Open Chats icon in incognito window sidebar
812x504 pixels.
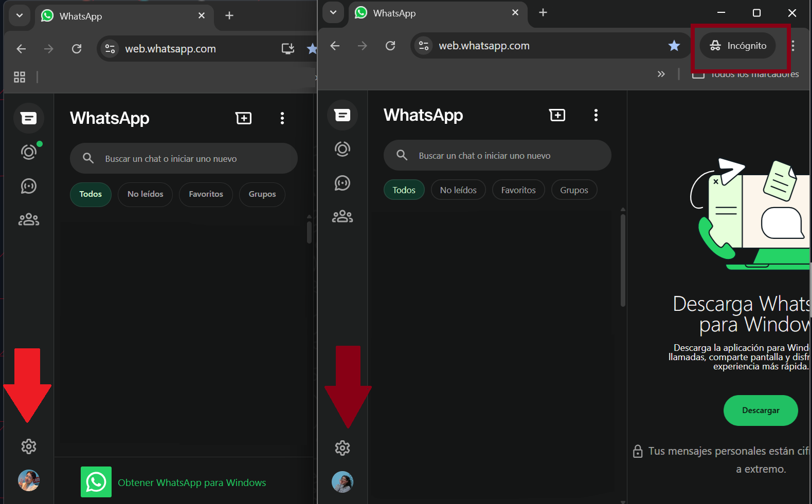point(342,115)
